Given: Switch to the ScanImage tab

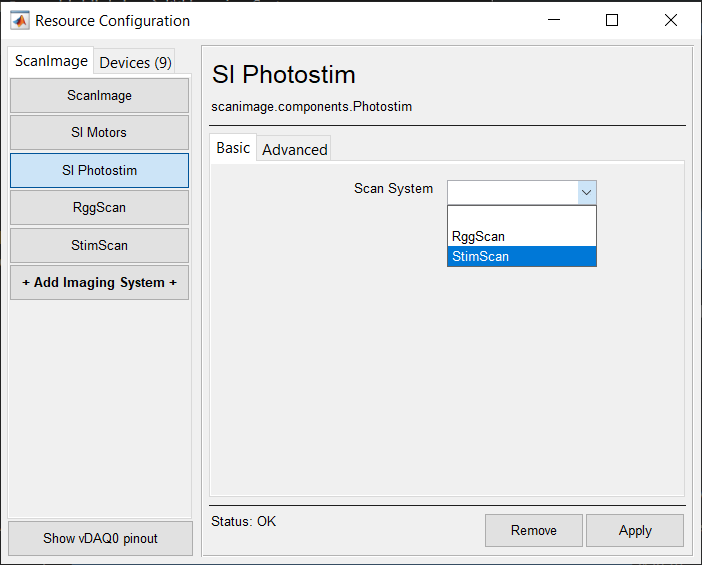Looking at the screenshot, I should (51, 60).
